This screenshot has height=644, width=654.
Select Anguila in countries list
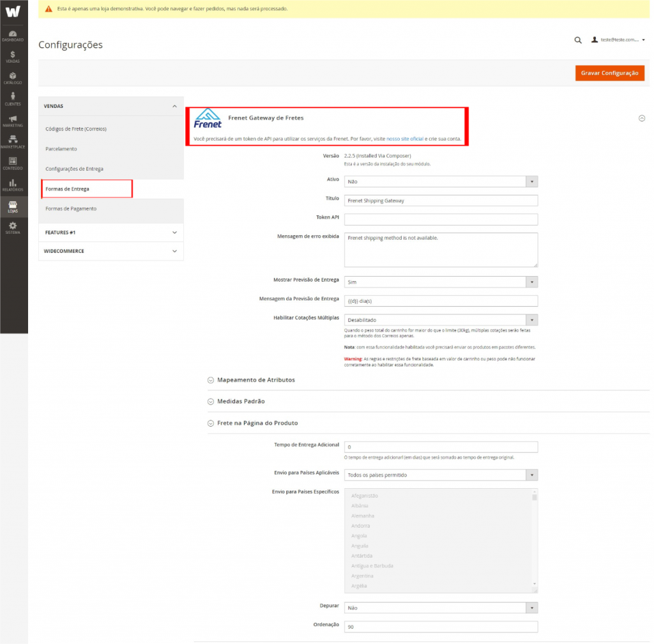(360, 546)
